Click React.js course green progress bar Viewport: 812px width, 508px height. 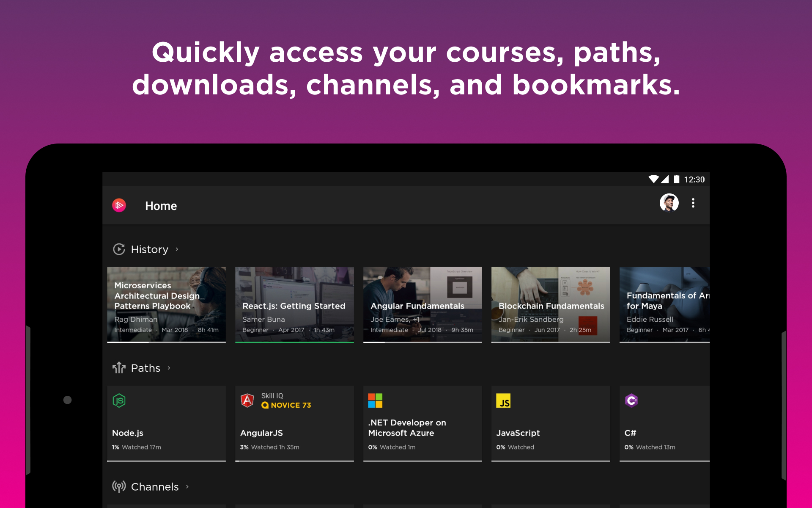pyautogui.click(x=294, y=342)
